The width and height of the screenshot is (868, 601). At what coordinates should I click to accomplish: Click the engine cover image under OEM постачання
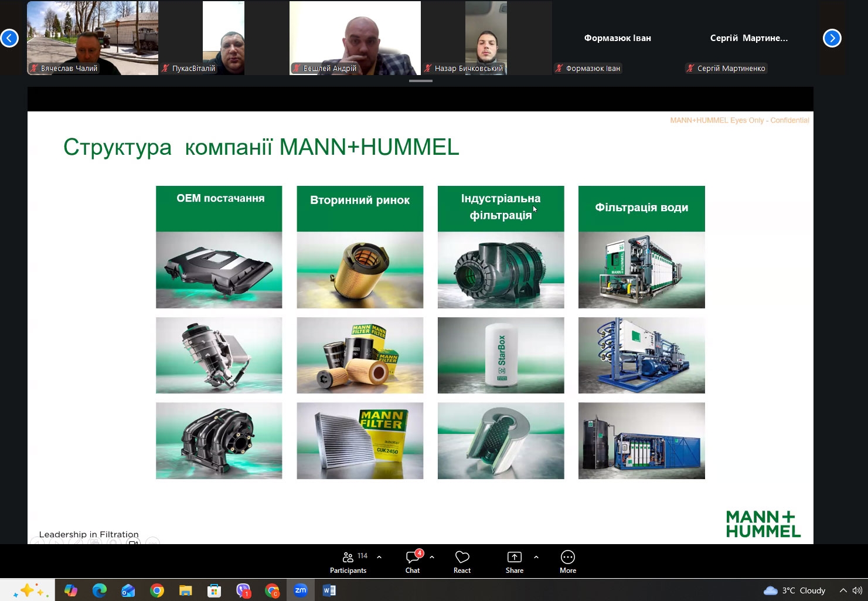tap(219, 270)
